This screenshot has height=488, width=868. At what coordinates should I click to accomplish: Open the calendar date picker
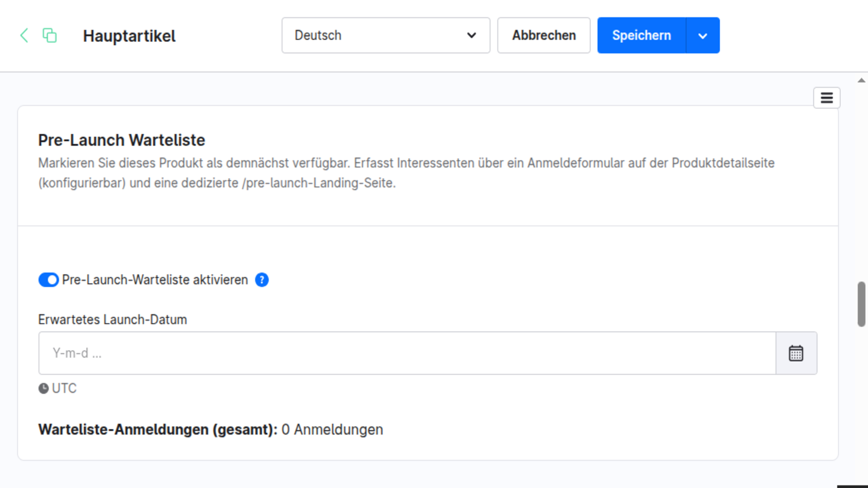796,353
